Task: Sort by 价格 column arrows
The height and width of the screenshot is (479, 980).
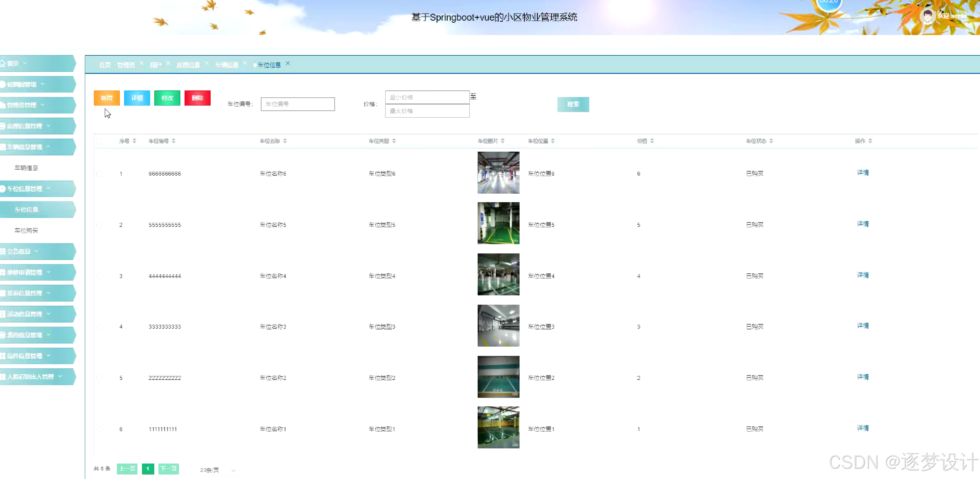Action: pos(652,141)
